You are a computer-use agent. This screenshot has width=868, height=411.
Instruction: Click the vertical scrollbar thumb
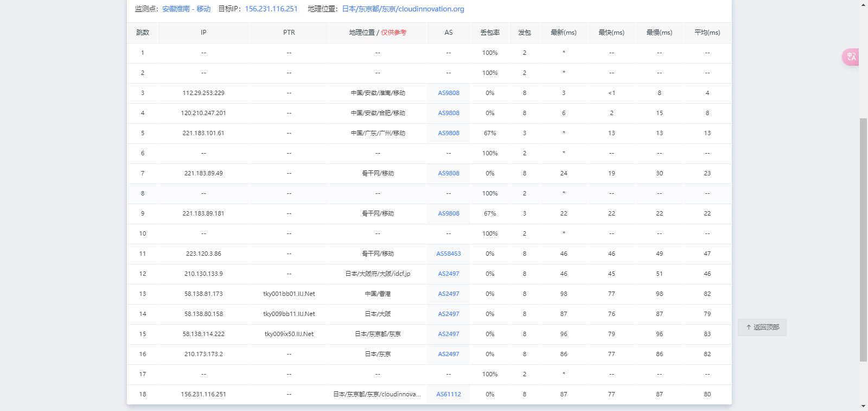863,239
